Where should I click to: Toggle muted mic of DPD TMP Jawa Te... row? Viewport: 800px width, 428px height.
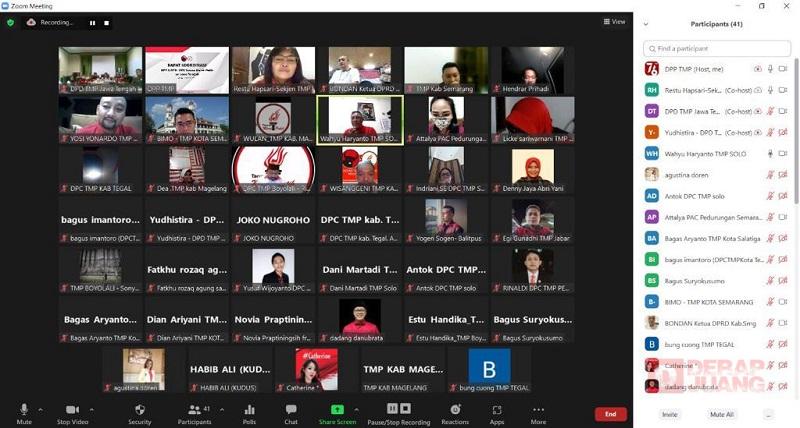point(770,111)
